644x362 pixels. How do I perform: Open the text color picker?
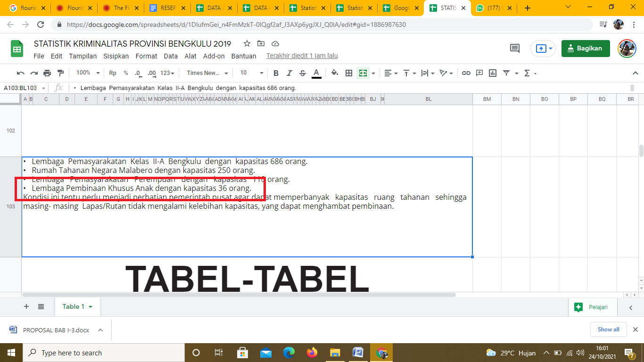click(x=316, y=73)
